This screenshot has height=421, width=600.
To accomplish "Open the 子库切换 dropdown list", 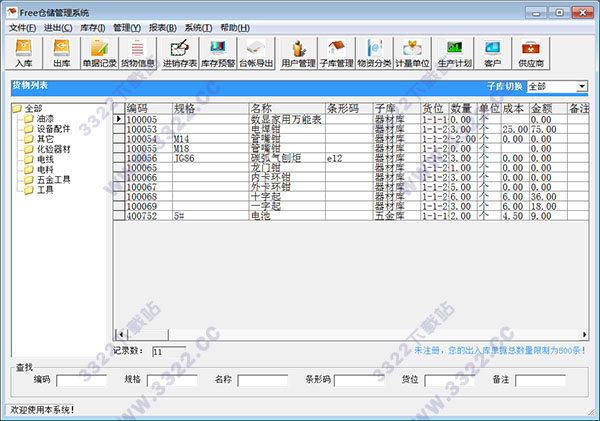I will (x=582, y=87).
